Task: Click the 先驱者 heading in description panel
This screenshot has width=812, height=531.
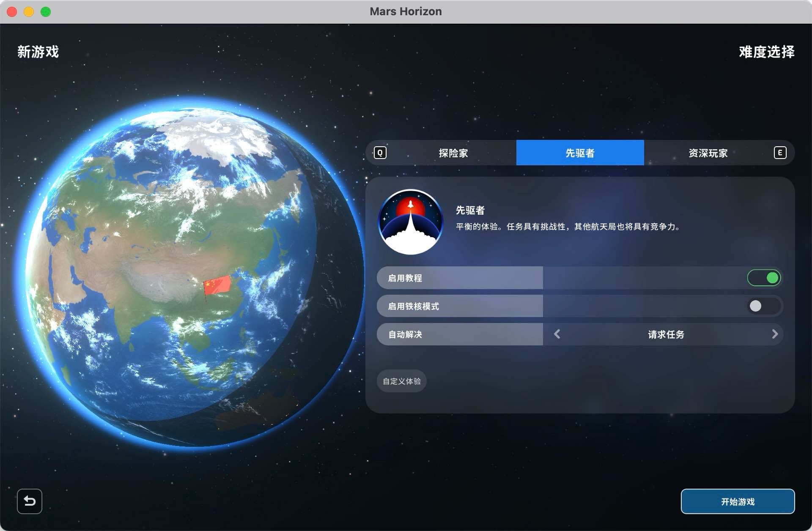Action: pos(470,210)
